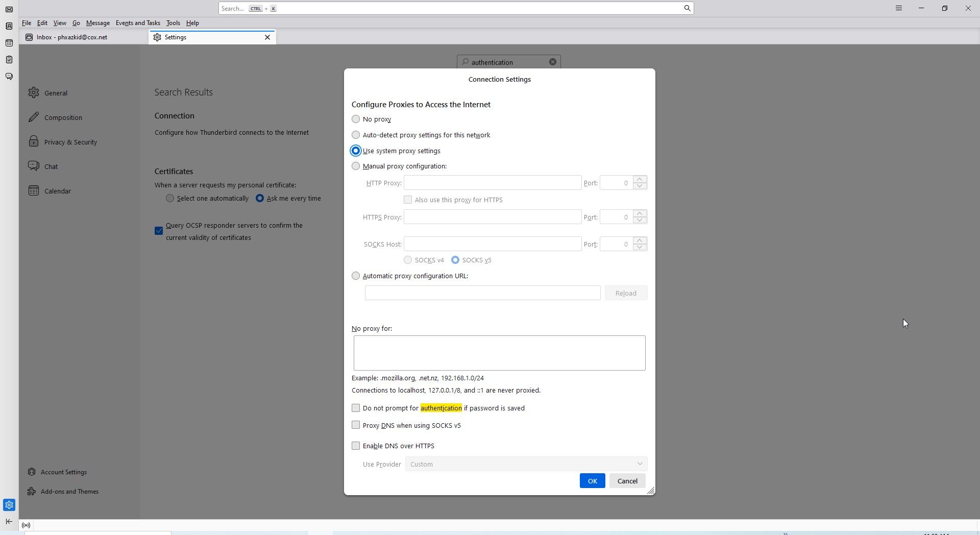Click the Settings gear in spaces bar
Viewport: 980px width, 535px height.
pyautogui.click(x=9, y=505)
